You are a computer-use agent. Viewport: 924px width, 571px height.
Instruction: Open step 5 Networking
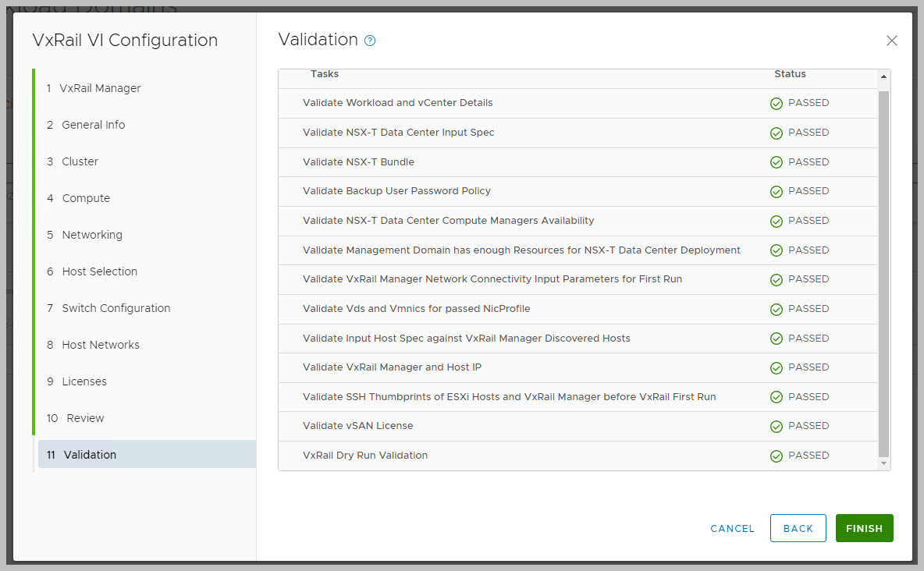point(92,235)
